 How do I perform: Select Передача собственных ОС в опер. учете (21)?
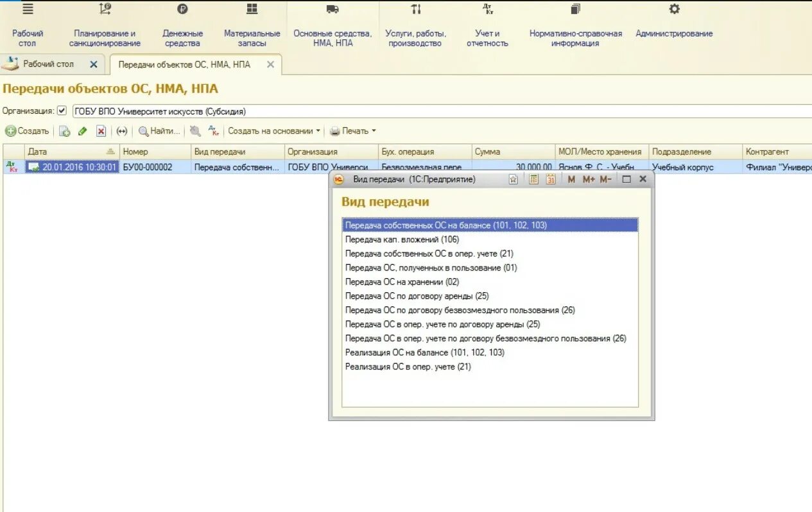(x=490, y=254)
